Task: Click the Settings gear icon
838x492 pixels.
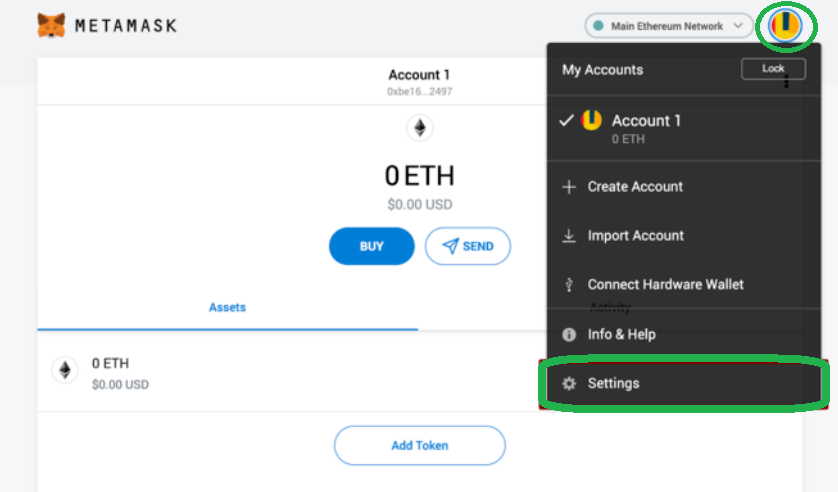Action: click(569, 384)
